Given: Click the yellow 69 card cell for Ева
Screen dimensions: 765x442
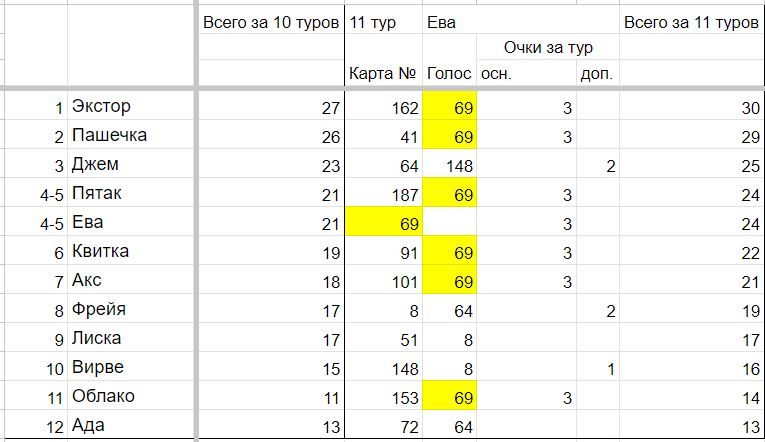Looking at the screenshot, I should point(383,221).
